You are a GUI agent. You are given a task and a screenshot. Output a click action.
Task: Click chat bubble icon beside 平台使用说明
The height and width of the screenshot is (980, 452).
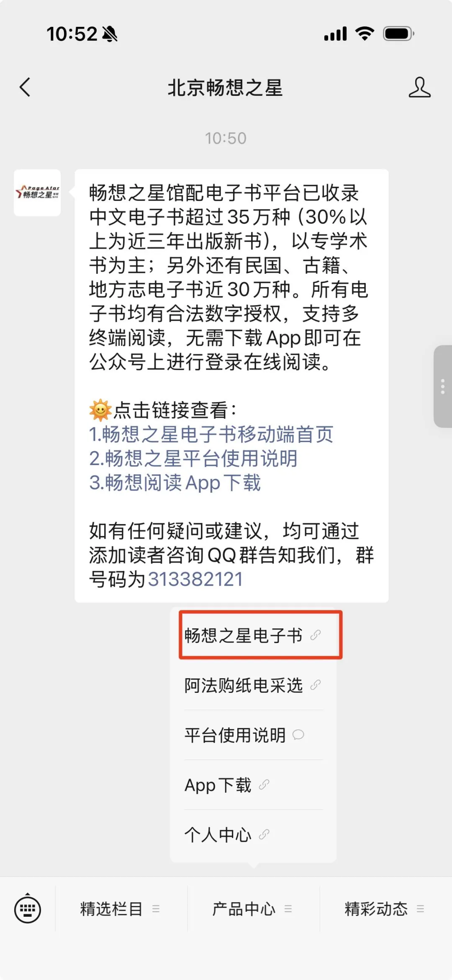coord(298,735)
